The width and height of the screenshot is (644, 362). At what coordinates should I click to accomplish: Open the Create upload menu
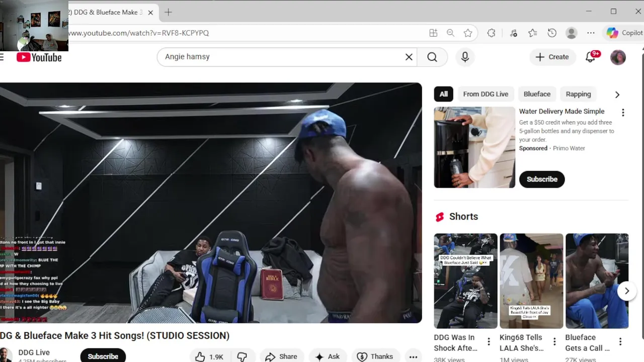(x=552, y=57)
